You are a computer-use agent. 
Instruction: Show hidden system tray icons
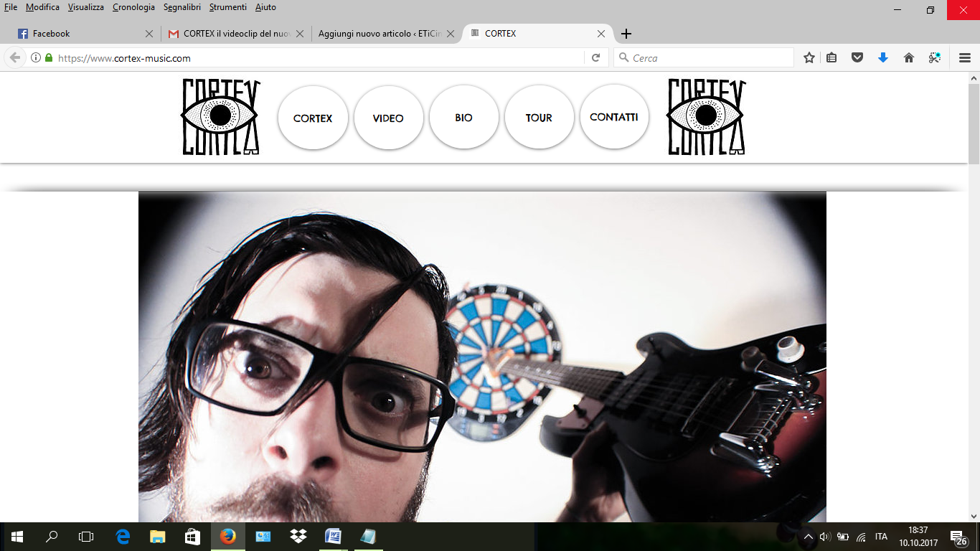809,537
